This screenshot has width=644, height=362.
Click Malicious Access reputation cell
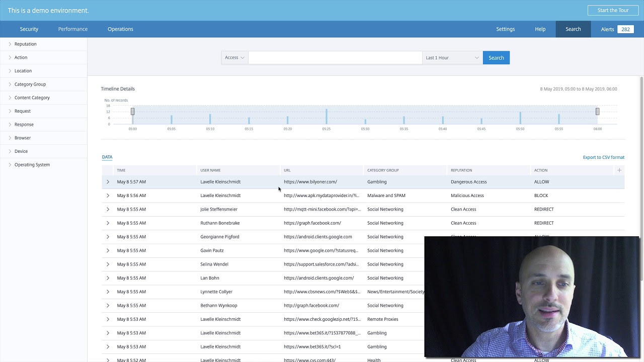[467, 196]
